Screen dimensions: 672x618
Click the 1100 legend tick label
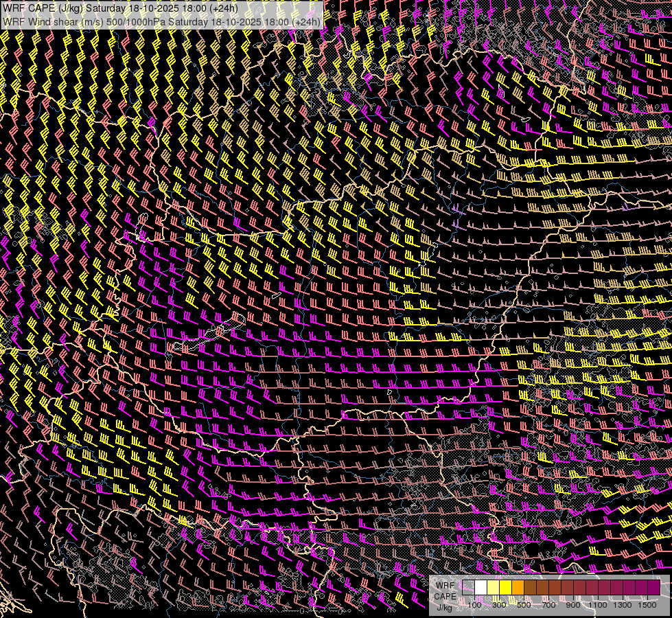point(598,605)
